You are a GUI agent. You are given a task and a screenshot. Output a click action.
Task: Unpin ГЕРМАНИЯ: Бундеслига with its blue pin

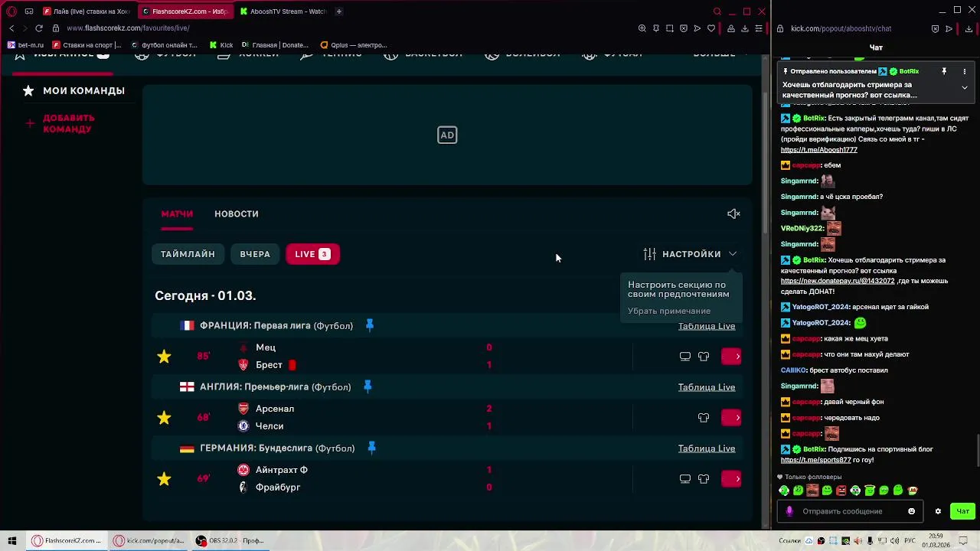372,448
